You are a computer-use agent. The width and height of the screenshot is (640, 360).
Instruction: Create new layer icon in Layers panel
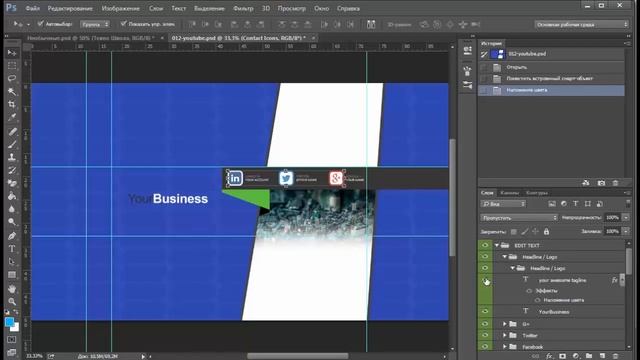tap(602, 356)
